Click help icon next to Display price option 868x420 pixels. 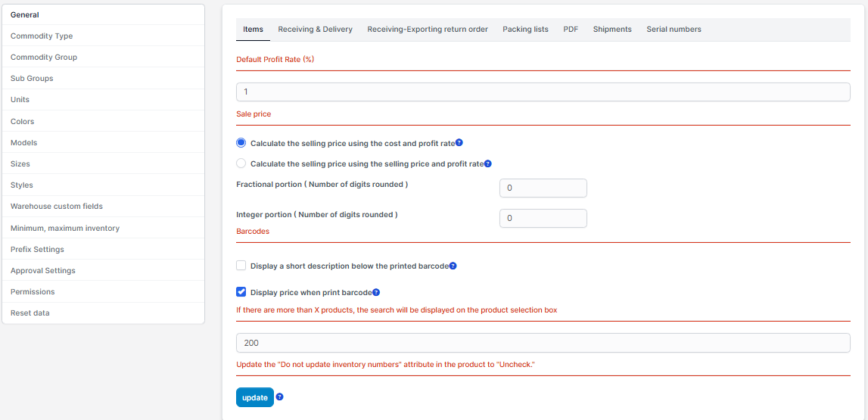pyautogui.click(x=376, y=292)
